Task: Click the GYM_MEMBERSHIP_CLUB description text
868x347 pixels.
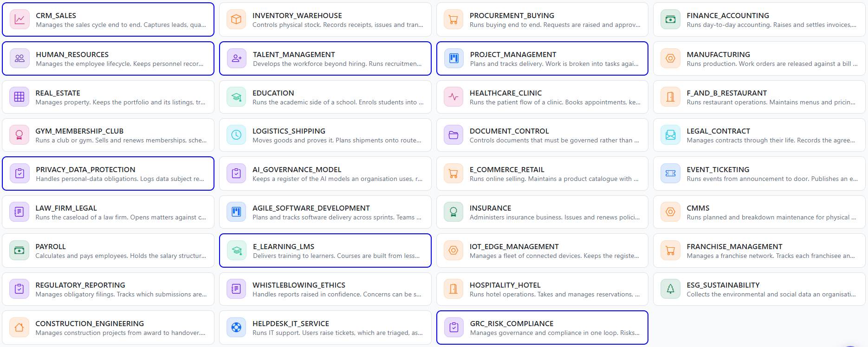Action: click(121, 140)
